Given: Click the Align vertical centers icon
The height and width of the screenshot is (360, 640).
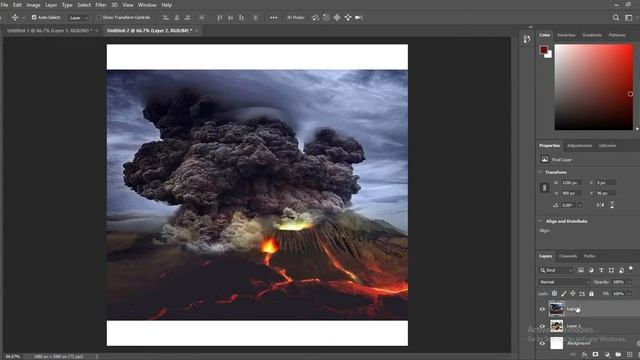Looking at the screenshot, I should pos(231,18).
